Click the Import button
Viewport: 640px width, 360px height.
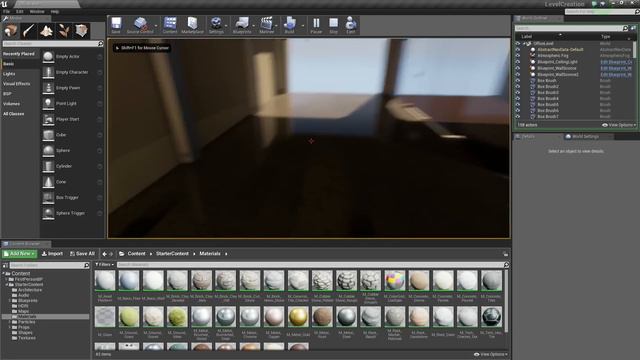click(x=52, y=254)
